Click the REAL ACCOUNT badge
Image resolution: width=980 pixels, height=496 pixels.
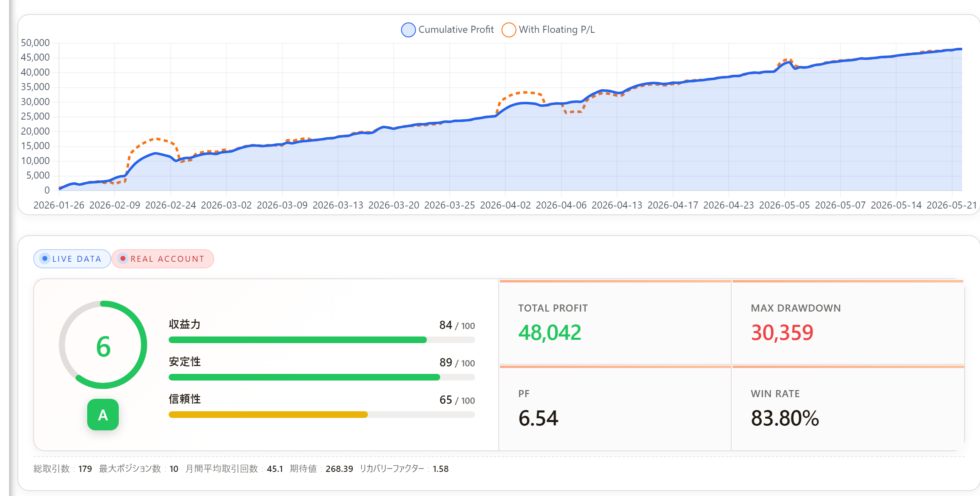coord(163,259)
